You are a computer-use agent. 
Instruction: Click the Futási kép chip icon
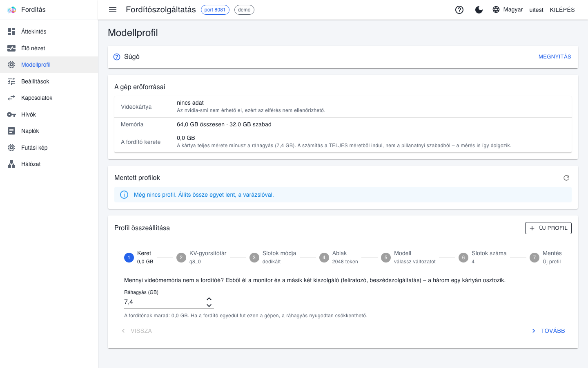tap(11, 148)
